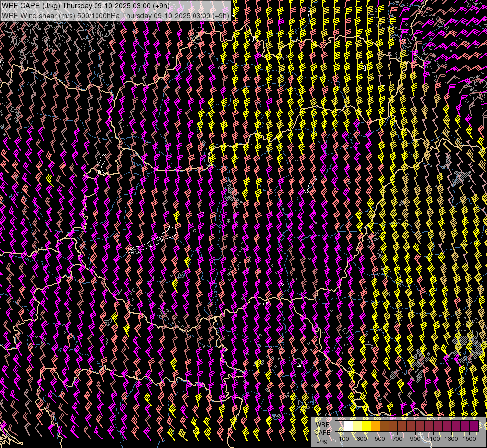Viewport: 487px width, 448px height.
Task: Click the Lake Neusiedl outline near border
Action: click(102, 165)
